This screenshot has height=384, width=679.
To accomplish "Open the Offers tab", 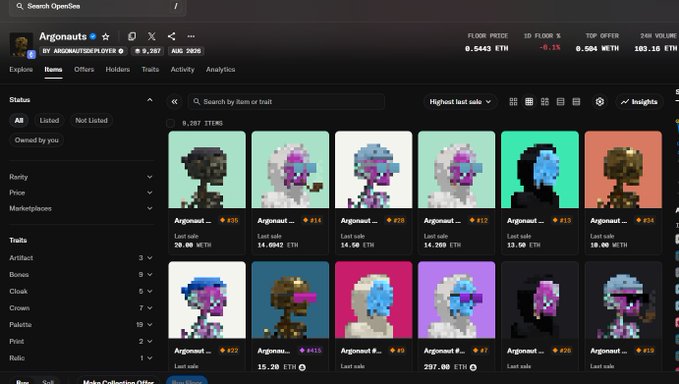I will coord(84,69).
